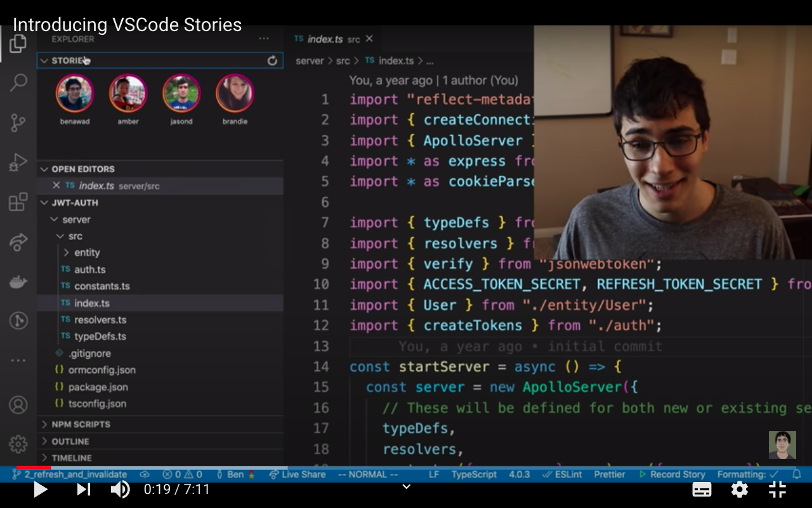The image size is (812, 508).
Task: Open the Live Share activity bar icon
Action: [18, 242]
